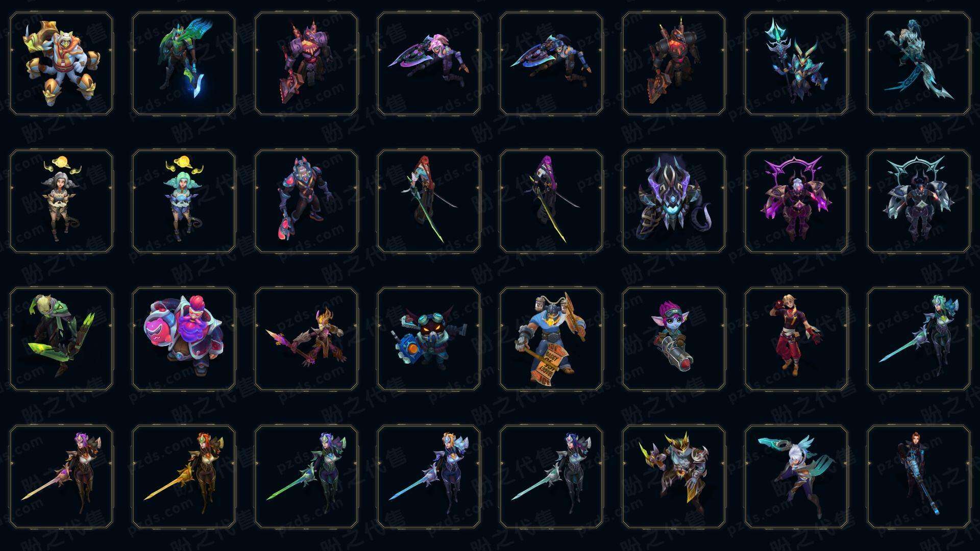The height and width of the screenshot is (551, 980).
Task: Select the gray-haired girl with golden orb
Action: pyautogui.click(x=61, y=201)
